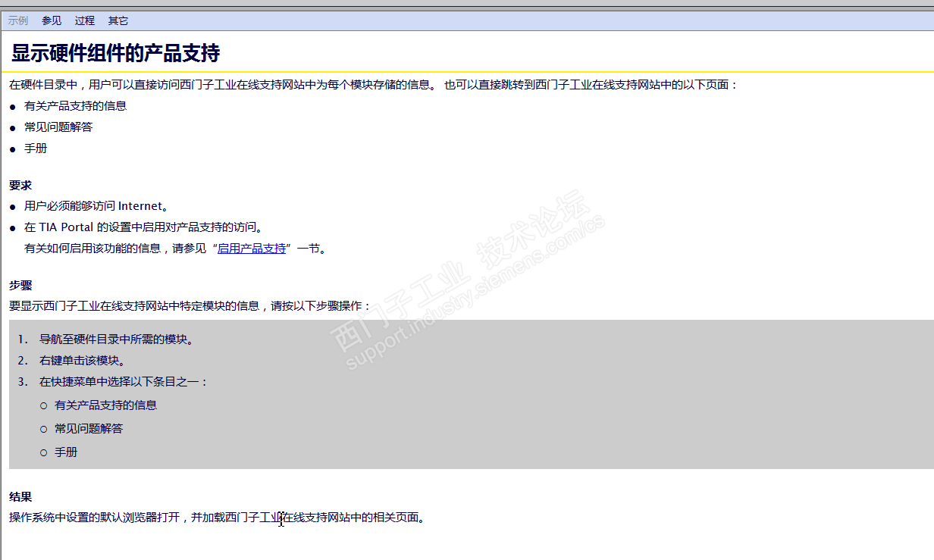
Task: Click the intro paragraph starting 在硬件目录中
Action: [x=374, y=85]
